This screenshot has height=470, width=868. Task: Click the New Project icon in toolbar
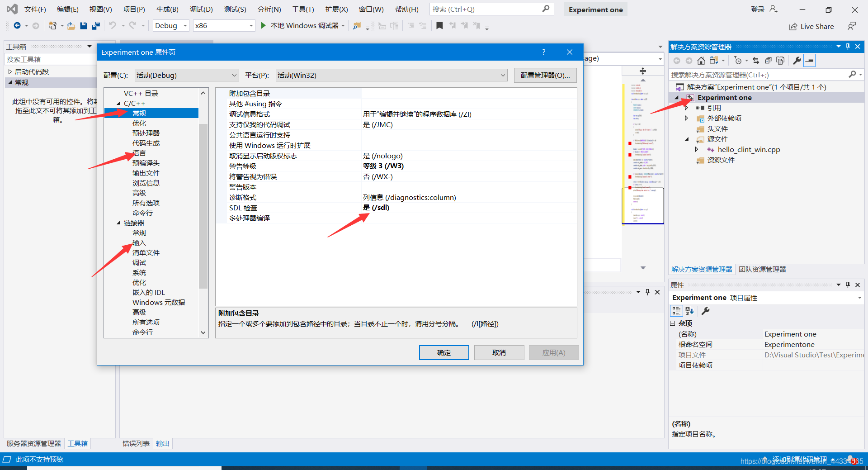point(52,26)
